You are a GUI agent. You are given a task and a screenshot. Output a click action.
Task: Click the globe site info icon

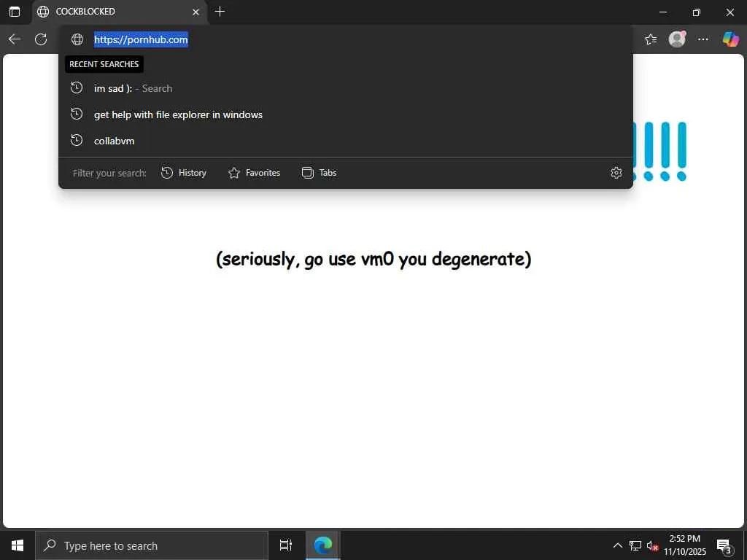[x=77, y=39]
